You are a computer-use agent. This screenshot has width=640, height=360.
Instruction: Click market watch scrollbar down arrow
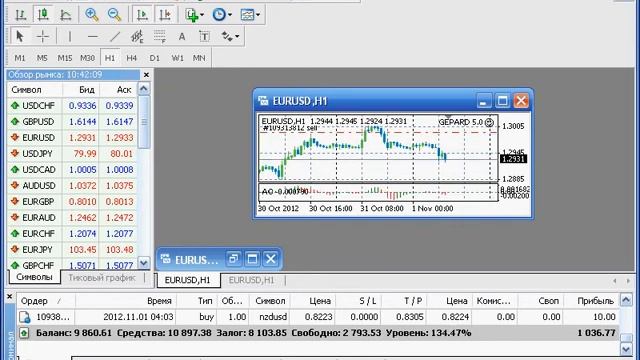click(144, 263)
